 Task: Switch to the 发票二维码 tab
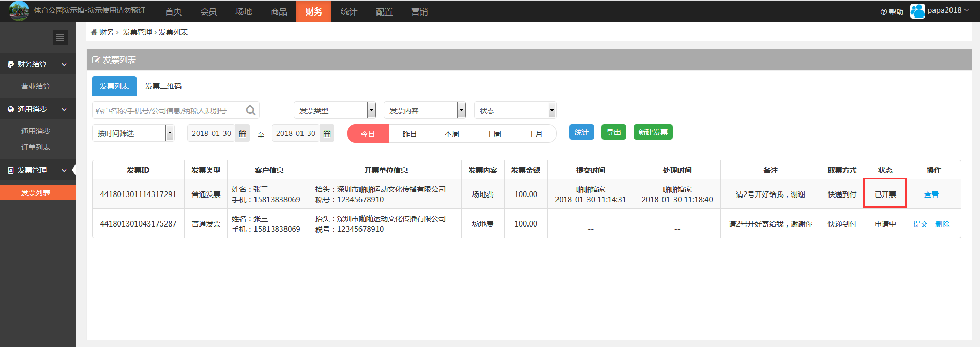pos(163,86)
